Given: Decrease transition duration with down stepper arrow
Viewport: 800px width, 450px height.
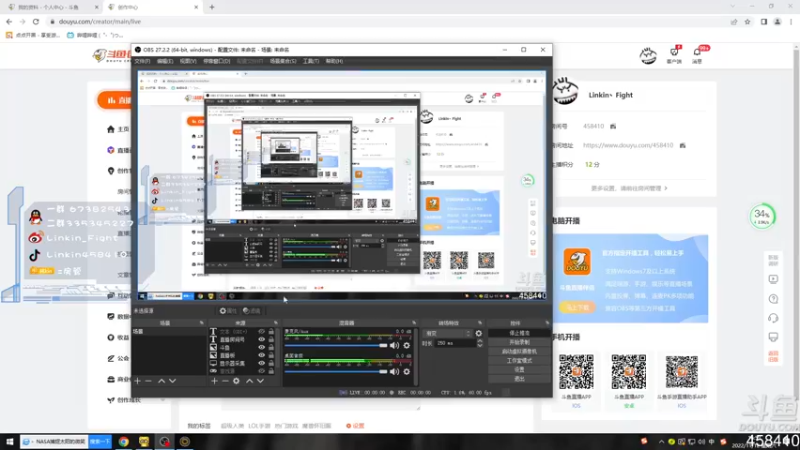Looking at the screenshot, I should click(480, 346).
